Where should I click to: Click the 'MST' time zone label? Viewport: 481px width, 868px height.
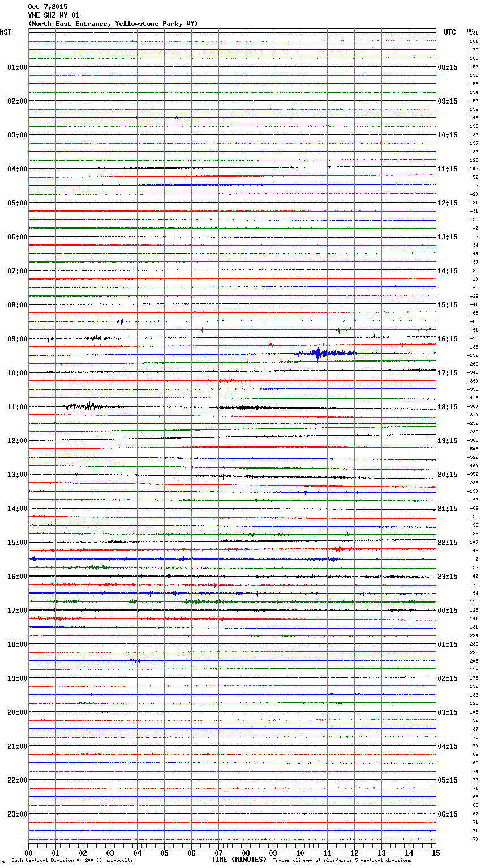pos(6,32)
